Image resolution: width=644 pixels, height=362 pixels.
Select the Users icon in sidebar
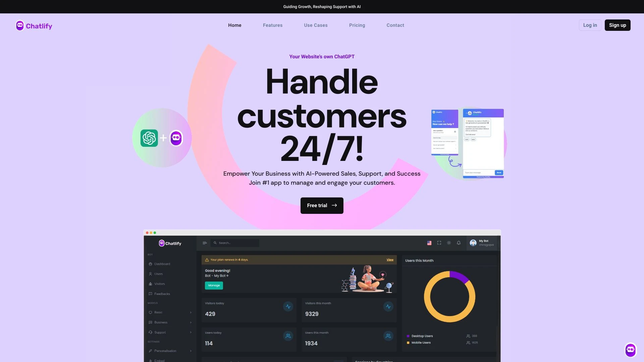[x=150, y=274]
